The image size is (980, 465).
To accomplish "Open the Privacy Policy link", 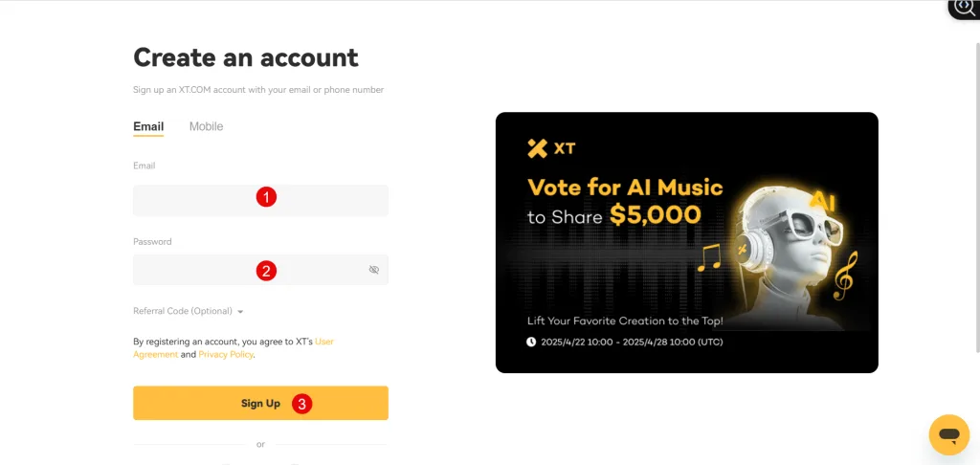I will (226, 354).
